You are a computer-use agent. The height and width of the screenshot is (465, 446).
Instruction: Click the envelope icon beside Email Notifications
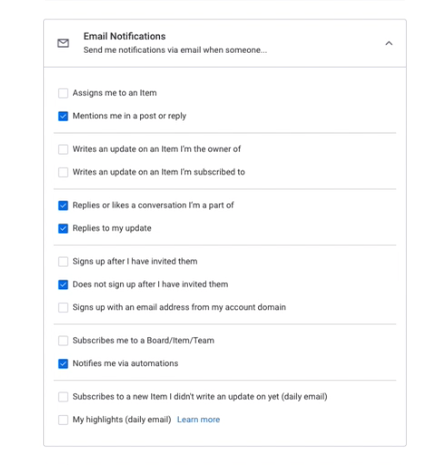[63, 43]
